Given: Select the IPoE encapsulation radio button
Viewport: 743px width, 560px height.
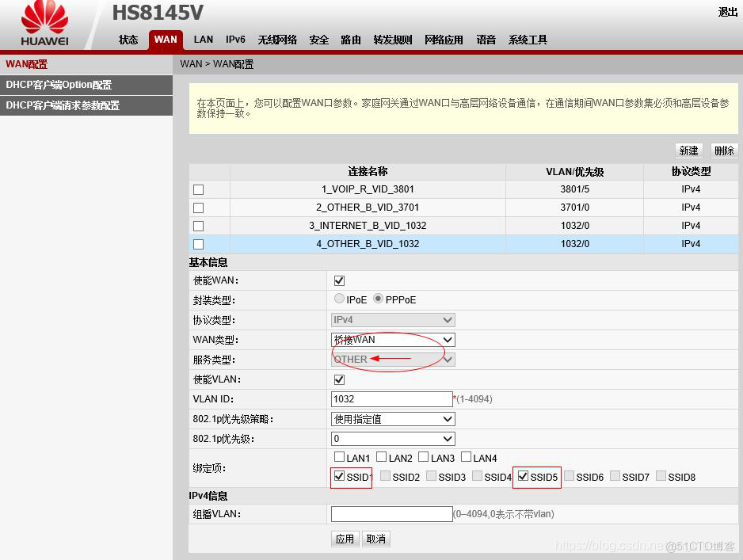Looking at the screenshot, I should point(340,299).
